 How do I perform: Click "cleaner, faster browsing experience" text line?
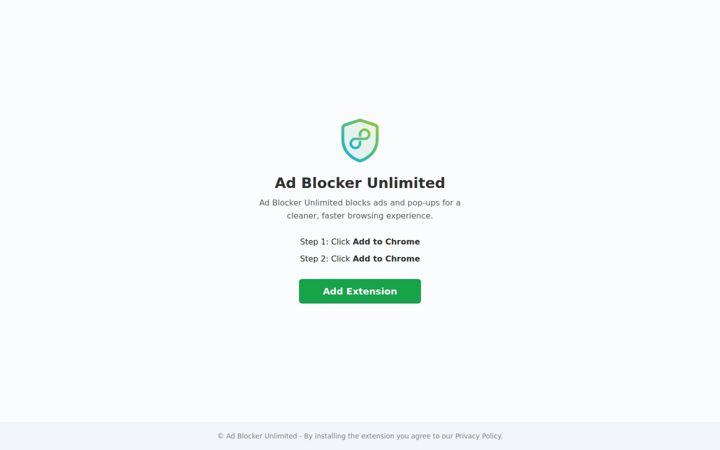click(x=360, y=215)
